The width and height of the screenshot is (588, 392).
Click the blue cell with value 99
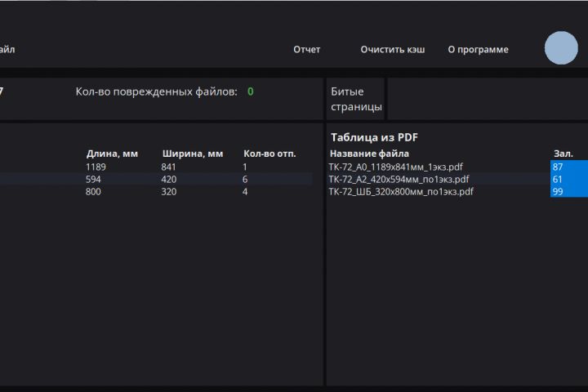(568, 192)
